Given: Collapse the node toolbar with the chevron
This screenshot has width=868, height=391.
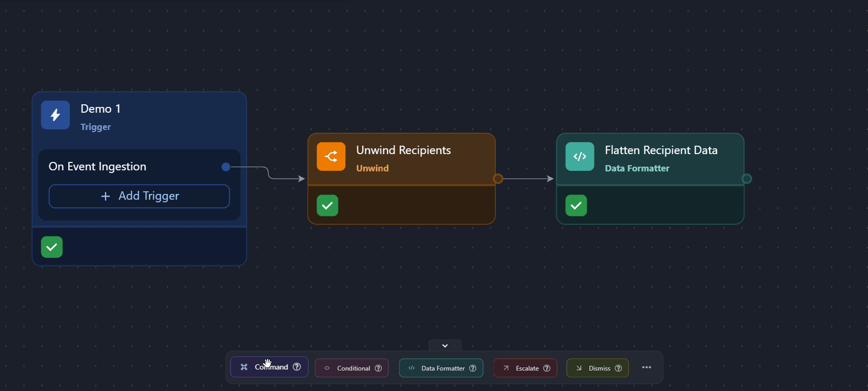Looking at the screenshot, I should [x=445, y=346].
